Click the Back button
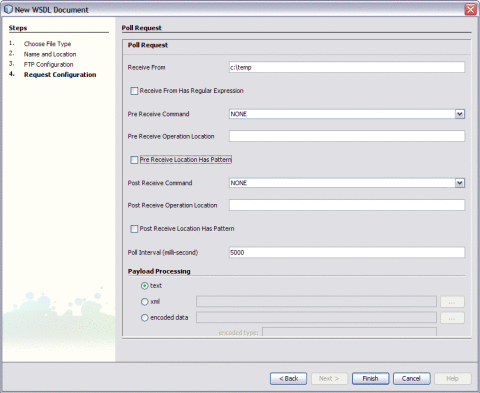The image size is (480, 393). tap(288, 378)
